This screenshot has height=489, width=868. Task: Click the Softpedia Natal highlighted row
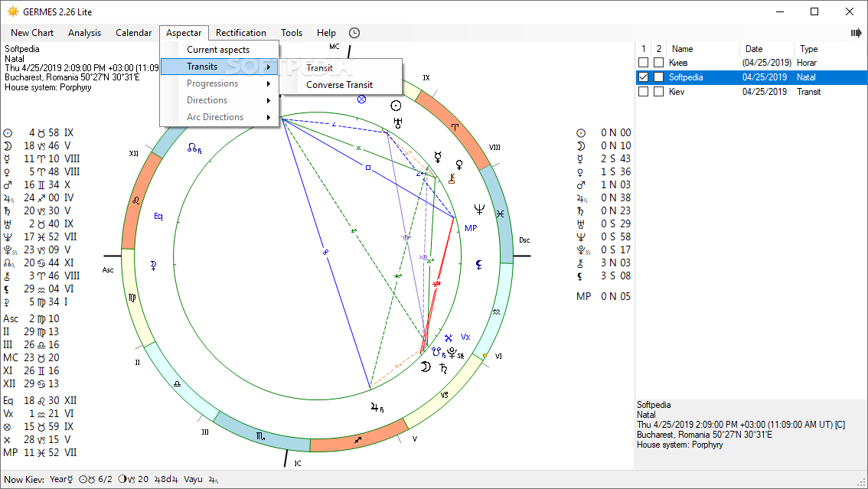pos(751,77)
